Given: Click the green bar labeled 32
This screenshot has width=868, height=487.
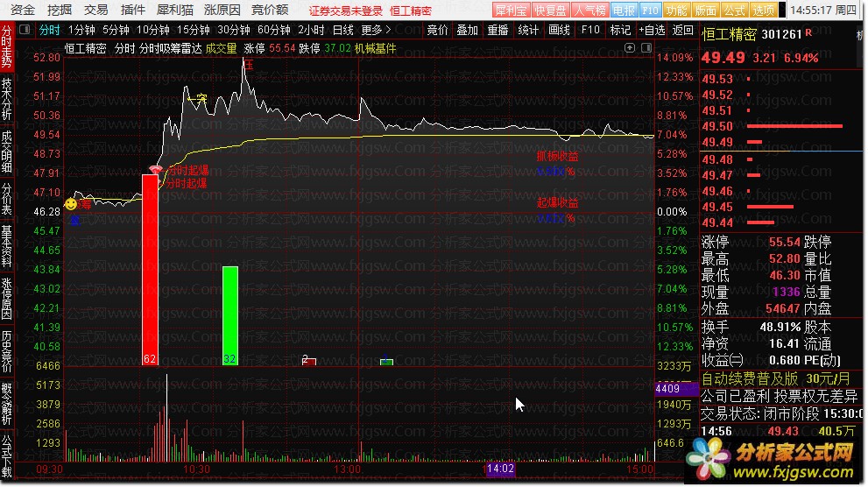Looking at the screenshot, I should coord(230,315).
